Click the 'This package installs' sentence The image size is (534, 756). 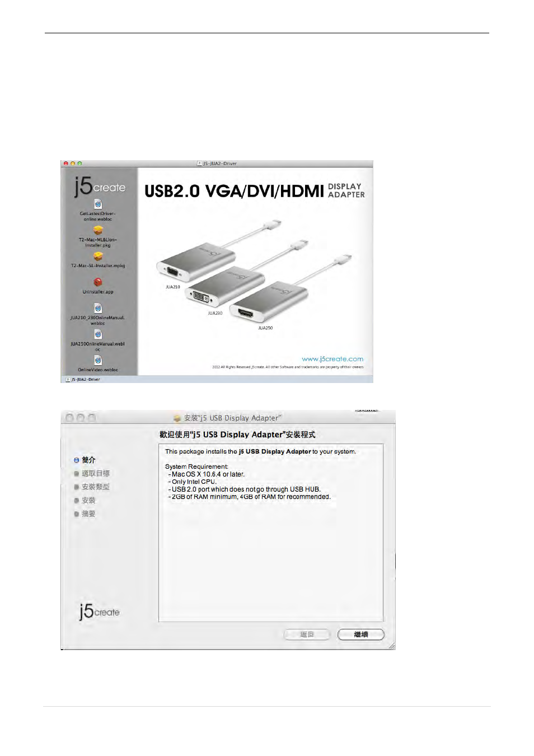[x=260, y=451]
